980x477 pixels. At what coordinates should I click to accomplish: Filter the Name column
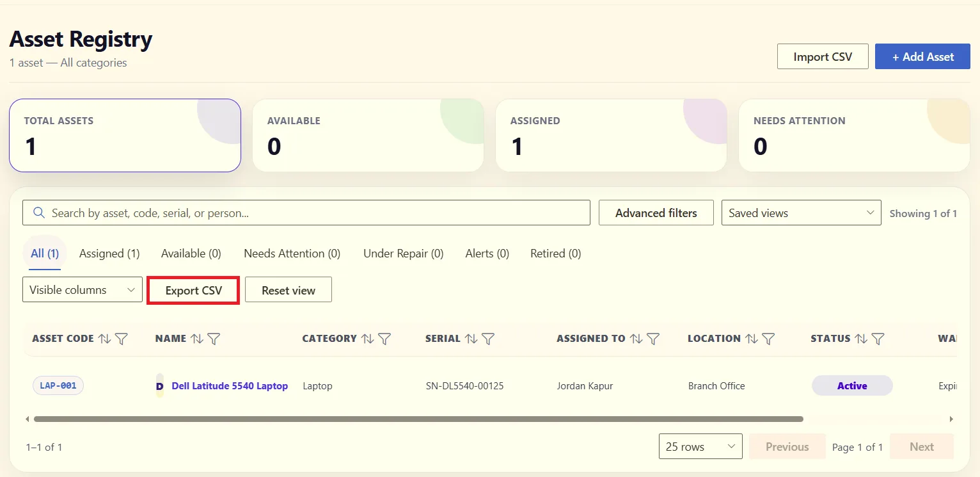[x=214, y=339]
